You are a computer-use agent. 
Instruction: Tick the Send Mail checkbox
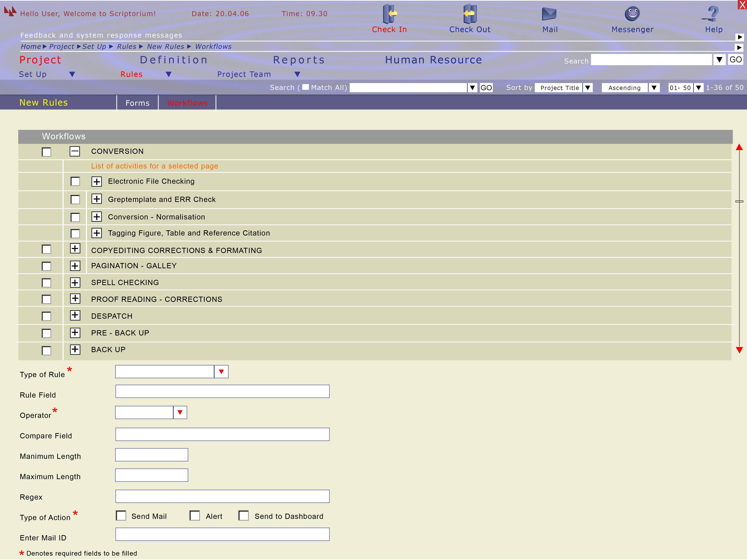tap(121, 516)
